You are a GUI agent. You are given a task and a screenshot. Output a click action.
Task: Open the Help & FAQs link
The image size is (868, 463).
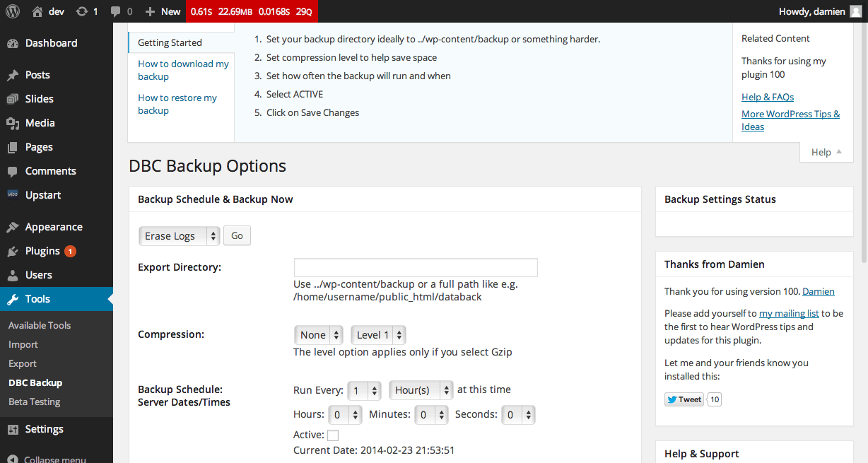point(768,97)
